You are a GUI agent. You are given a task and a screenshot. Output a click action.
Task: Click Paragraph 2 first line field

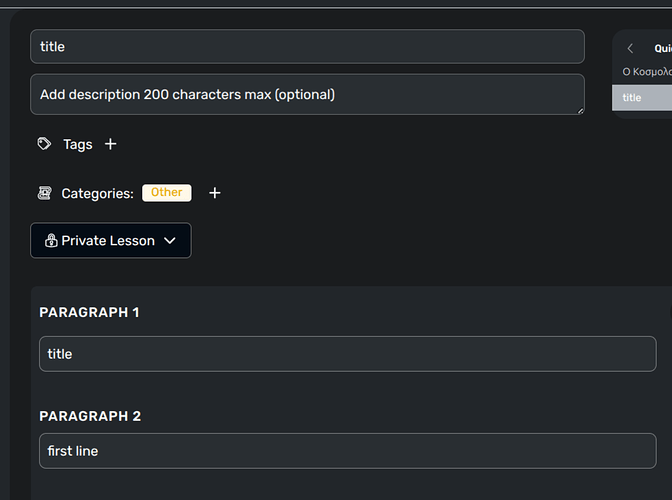click(348, 451)
